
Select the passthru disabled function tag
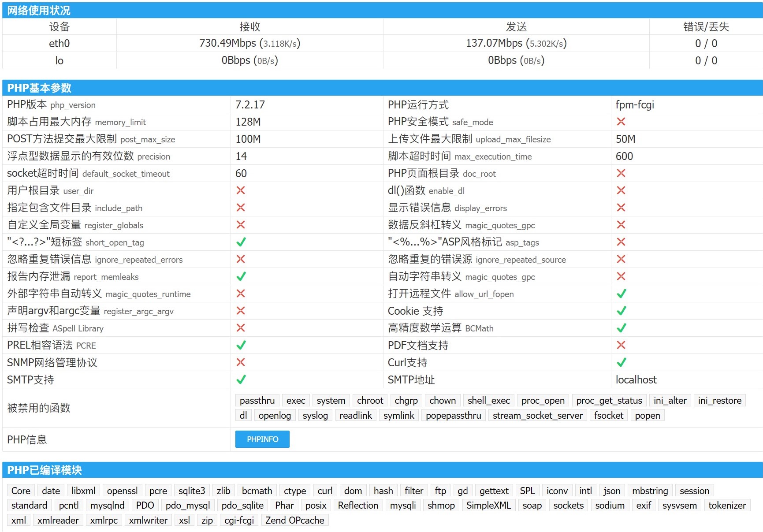coord(257,400)
